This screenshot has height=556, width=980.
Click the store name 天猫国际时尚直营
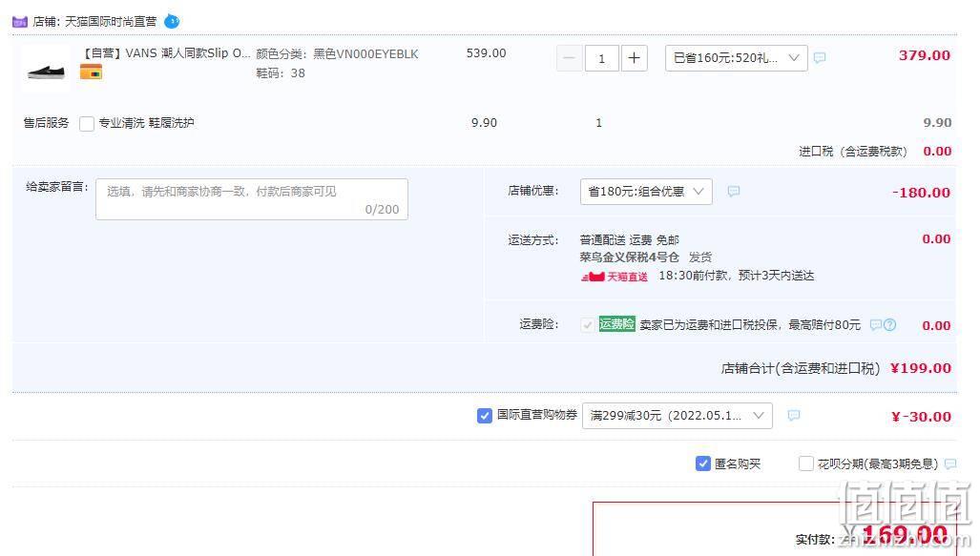pyautogui.click(x=112, y=22)
